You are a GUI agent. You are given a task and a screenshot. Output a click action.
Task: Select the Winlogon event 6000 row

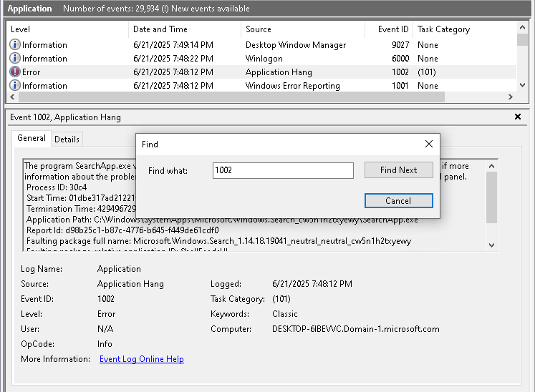click(261, 58)
